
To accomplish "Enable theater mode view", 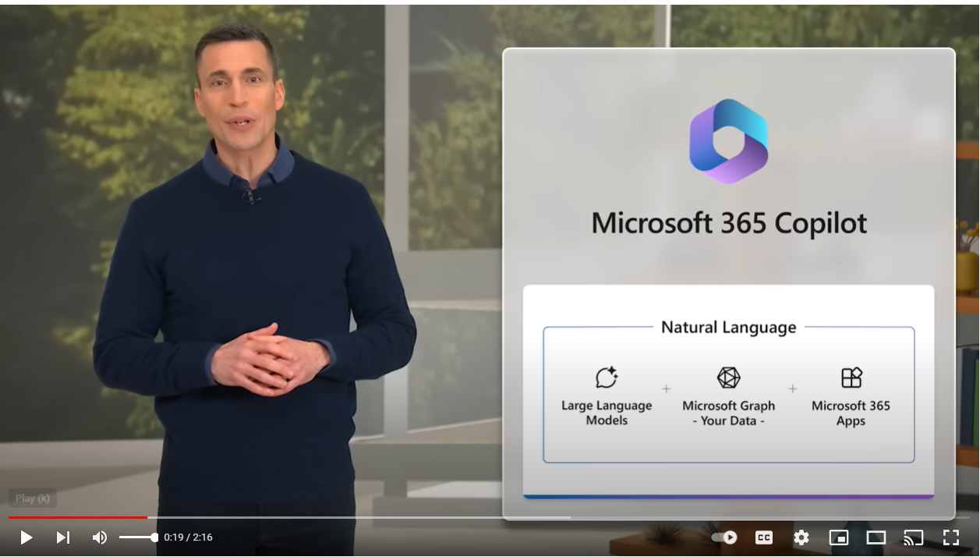I will click(876, 537).
